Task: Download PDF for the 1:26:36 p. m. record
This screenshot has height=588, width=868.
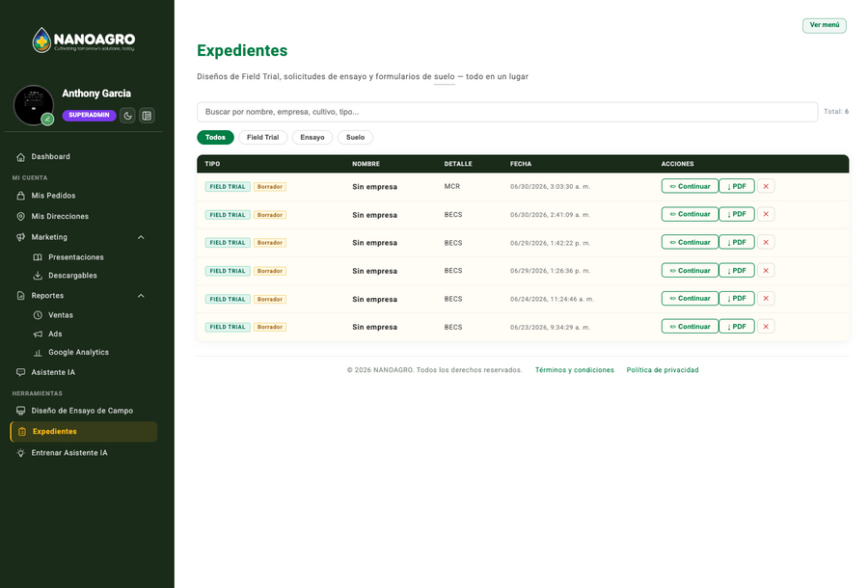Action: 737,271
